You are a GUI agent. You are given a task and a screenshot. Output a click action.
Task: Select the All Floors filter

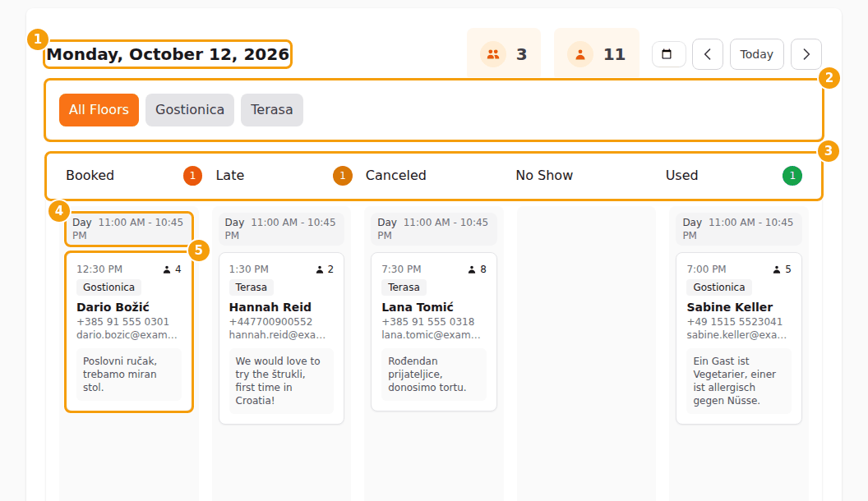99,110
